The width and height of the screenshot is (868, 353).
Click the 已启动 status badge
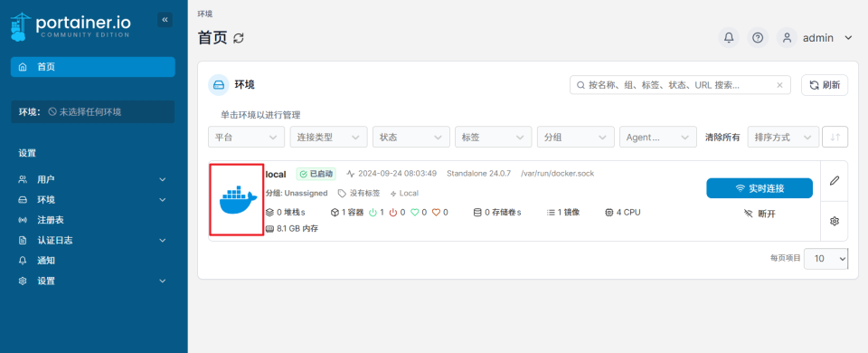coord(316,174)
